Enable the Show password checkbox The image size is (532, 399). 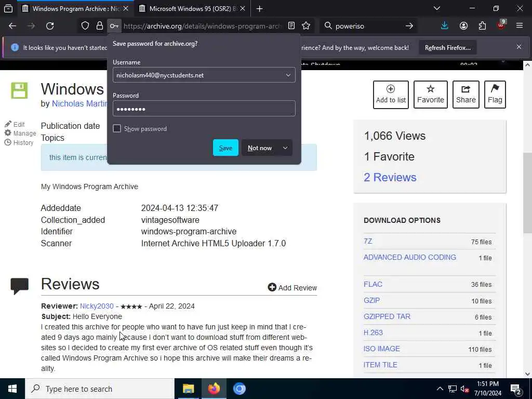coord(117,129)
